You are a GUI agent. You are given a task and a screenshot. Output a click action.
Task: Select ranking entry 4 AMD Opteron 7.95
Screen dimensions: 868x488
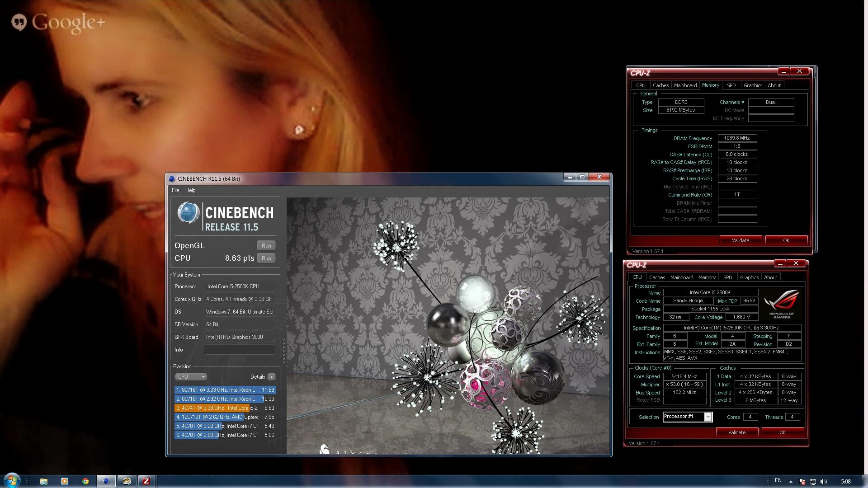click(x=225, y=417)
